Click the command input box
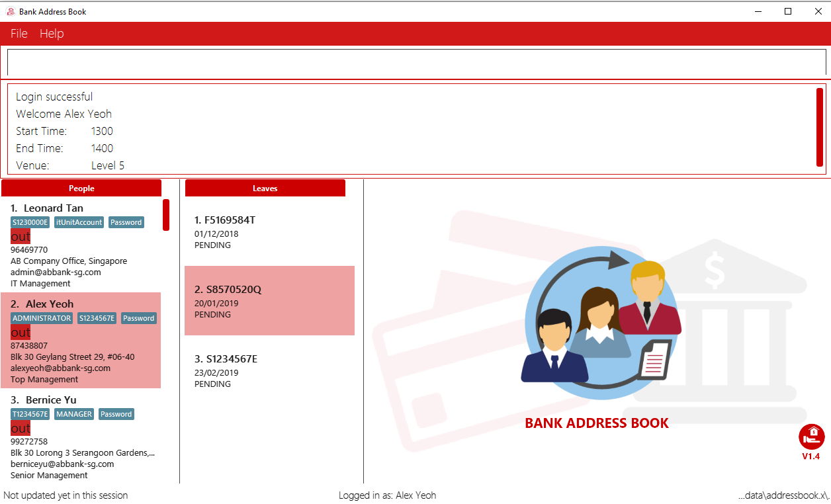Screen dimensions: 831x504 point(416,62)
